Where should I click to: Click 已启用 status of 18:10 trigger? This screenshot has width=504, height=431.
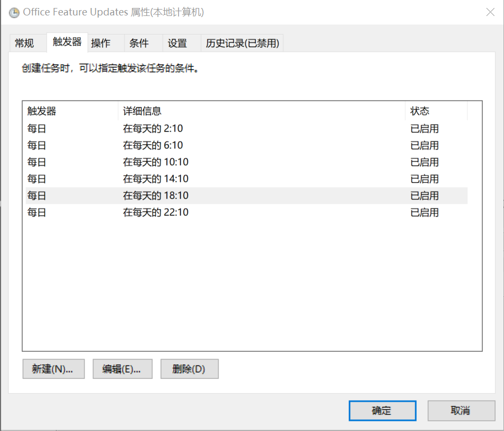[x=424, y=196]
